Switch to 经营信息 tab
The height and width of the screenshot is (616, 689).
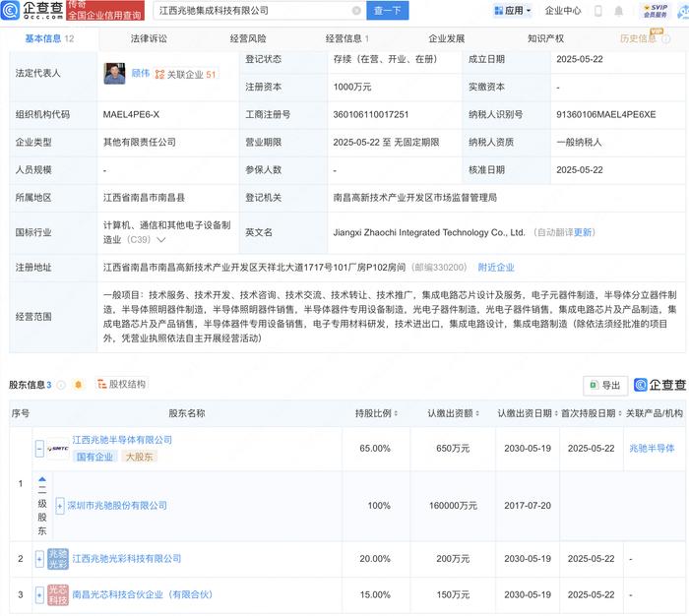point(347,38)
